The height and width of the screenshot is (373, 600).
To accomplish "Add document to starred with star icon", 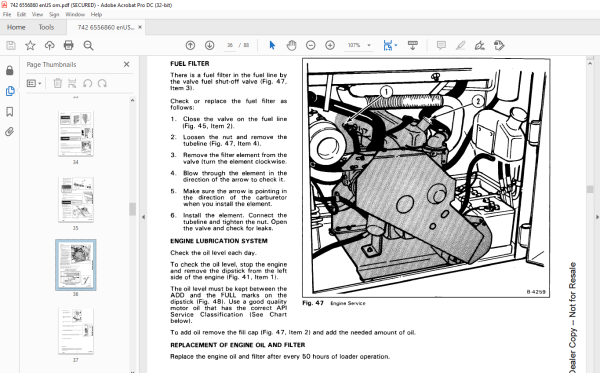I will (x=30, y=46).
